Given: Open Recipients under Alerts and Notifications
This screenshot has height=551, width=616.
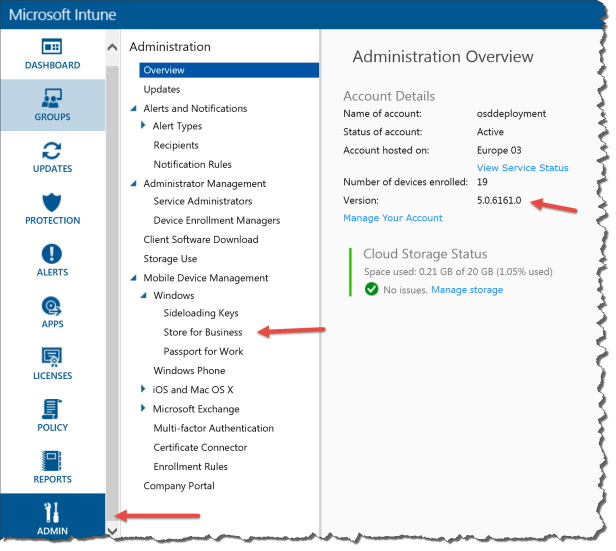Looking at the screenshot, I should (x=176, y=145).
